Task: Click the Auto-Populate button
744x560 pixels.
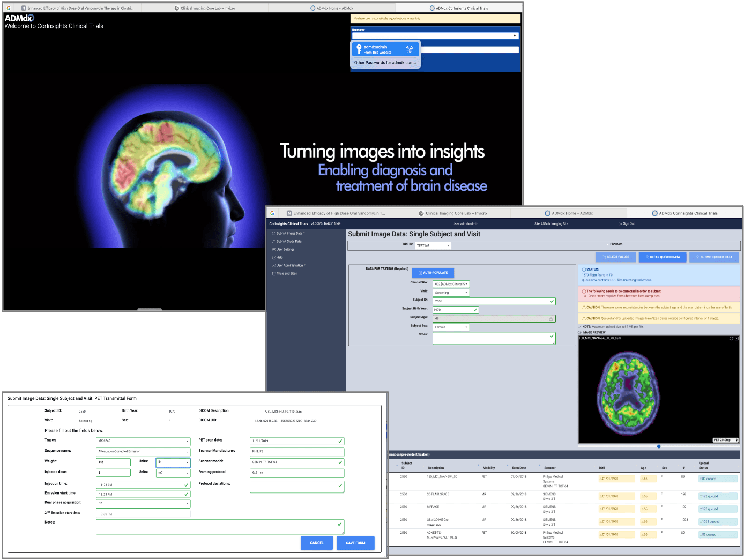Action: pyautogui.click(x=433, y=273)
